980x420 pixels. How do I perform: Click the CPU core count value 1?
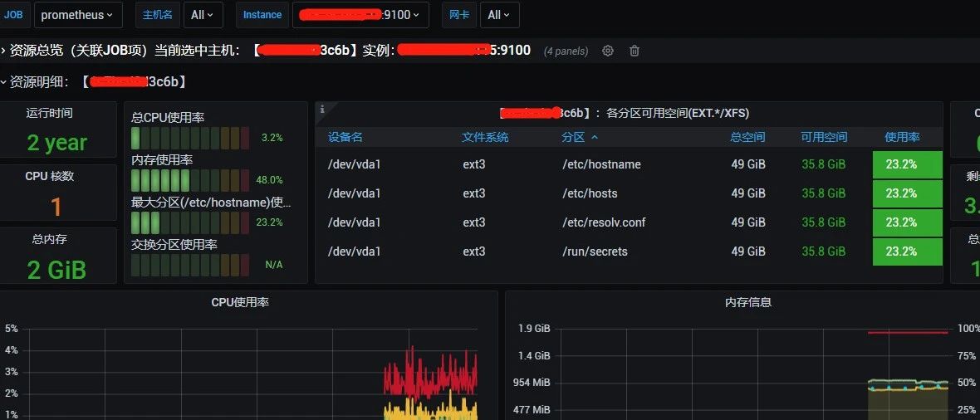(x=56, y=207)
